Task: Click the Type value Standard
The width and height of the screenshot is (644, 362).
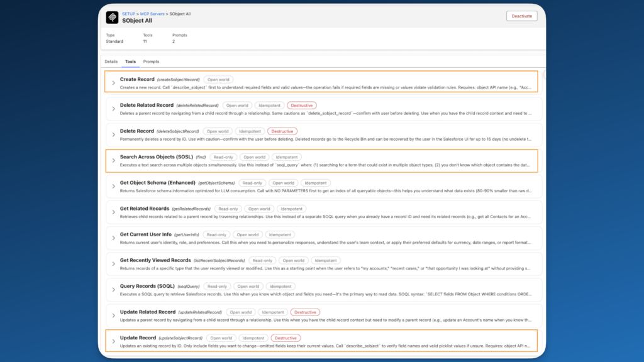Action: tap(114, 41)
